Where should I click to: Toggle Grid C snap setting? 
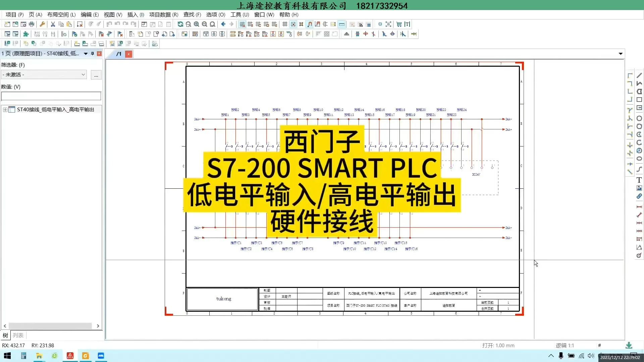pyautogui.click(x=258, y=24)
